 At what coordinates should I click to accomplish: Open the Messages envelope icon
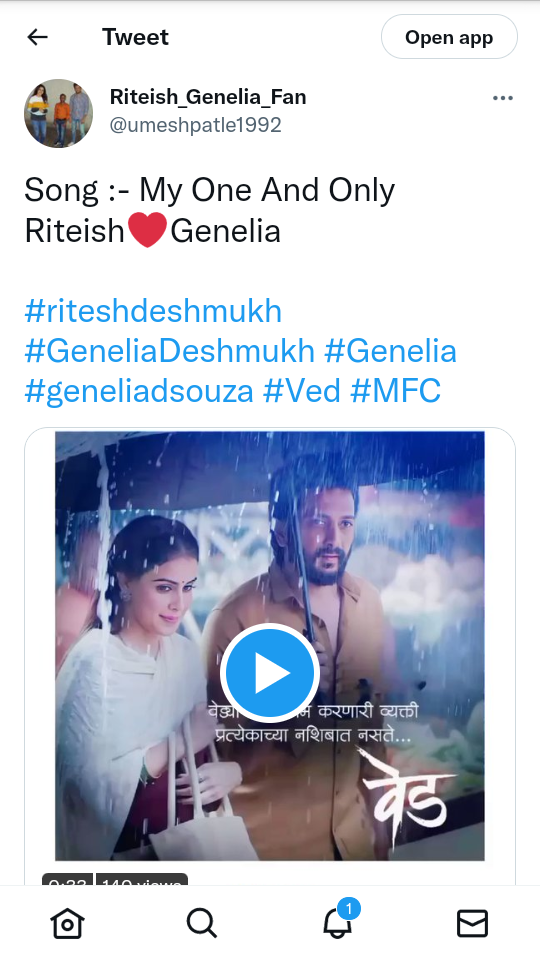[473, 923]
